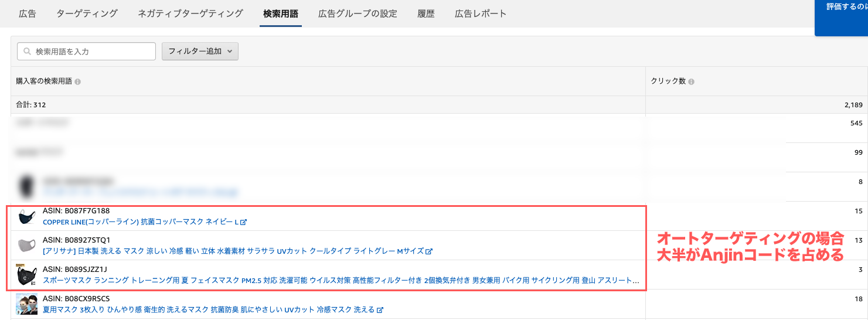Click the black sports mask thumbnail B089SJZZ1J

point(27,275)
